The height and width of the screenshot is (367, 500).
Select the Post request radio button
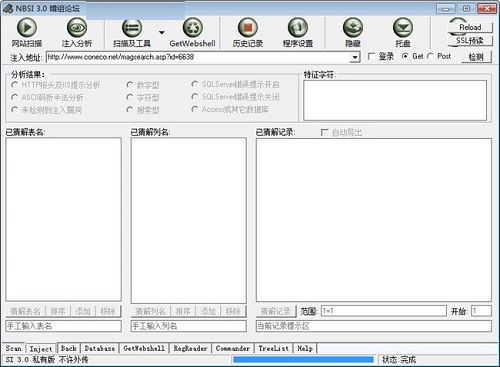(x=430, y=56)
